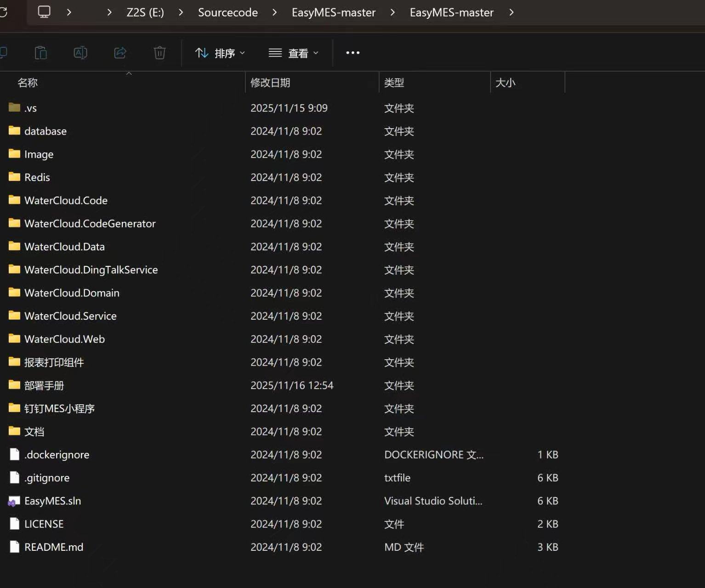Navigate to Sourcecode in the breadcrumb path
705x588 pixels.
[227, 12]
